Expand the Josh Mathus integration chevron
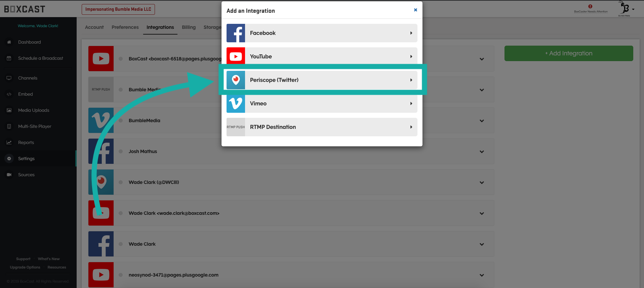 [482, 152]
